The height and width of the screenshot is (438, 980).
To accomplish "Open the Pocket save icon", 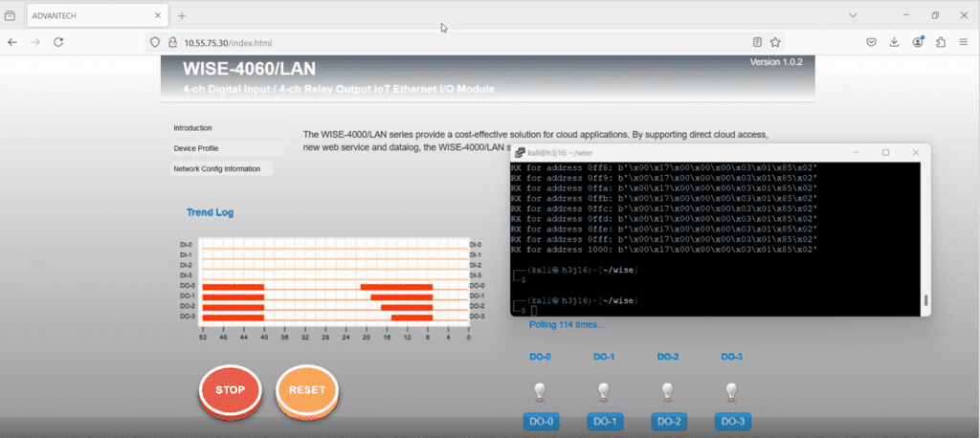I will pos(871,42).
